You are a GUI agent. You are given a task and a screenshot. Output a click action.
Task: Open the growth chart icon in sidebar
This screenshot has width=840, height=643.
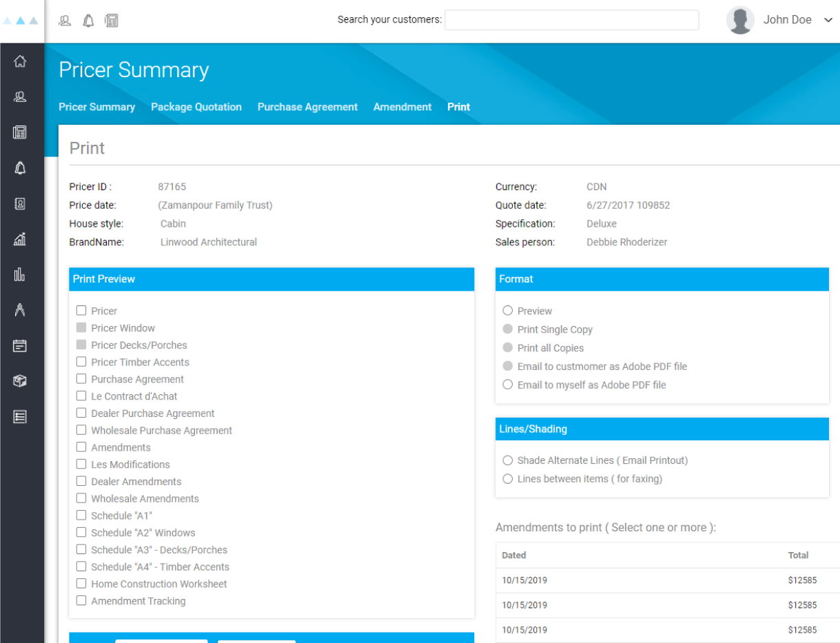tap(20, 239)
